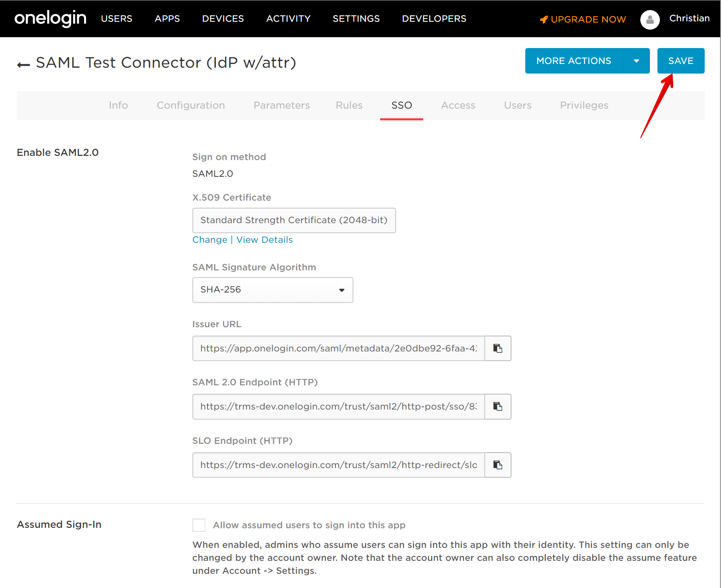Click the OneLogin logo
This screenshot has height=588, width=721.
coord(50,18)
